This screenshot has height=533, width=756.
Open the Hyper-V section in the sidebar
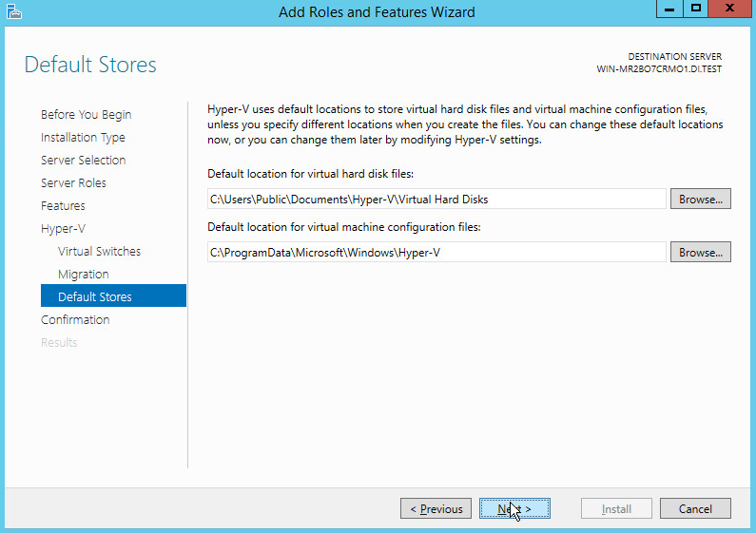(x=61, y=229)
